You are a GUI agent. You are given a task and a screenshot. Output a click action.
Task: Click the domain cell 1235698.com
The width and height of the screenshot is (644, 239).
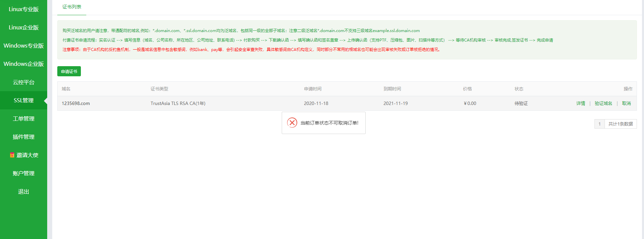pyautogui.click(x=76, y=103)
